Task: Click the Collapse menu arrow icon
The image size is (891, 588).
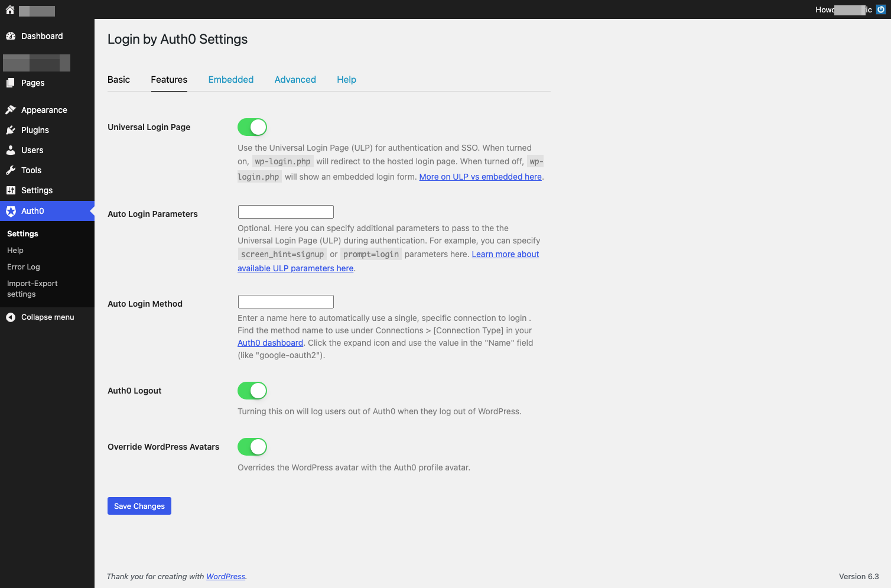Action: click(11, 317)
